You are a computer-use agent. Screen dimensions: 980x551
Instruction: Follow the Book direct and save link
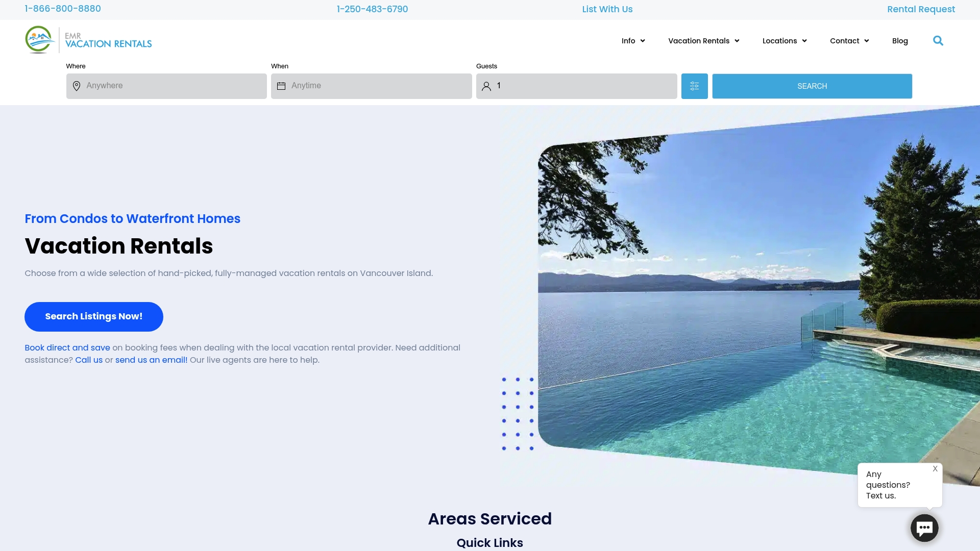pos(67,347)
